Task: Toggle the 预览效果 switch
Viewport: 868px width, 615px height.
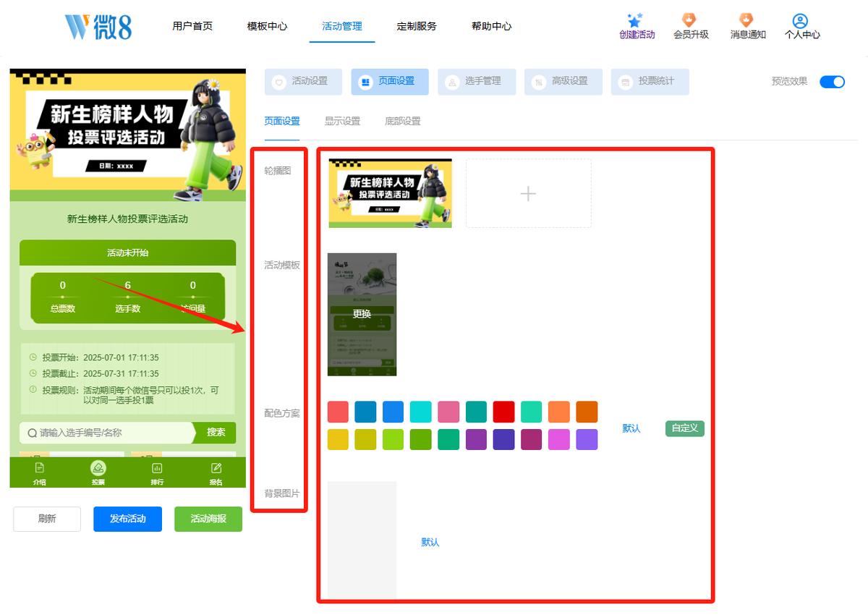Action: (x=832, y=82)
